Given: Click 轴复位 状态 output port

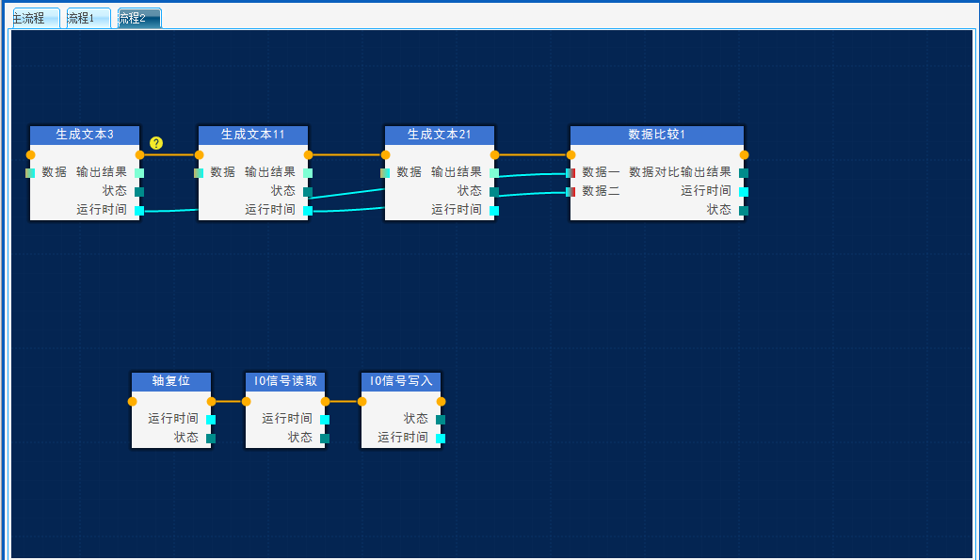Looking at the screenshot, I should (x=211, y=439).
